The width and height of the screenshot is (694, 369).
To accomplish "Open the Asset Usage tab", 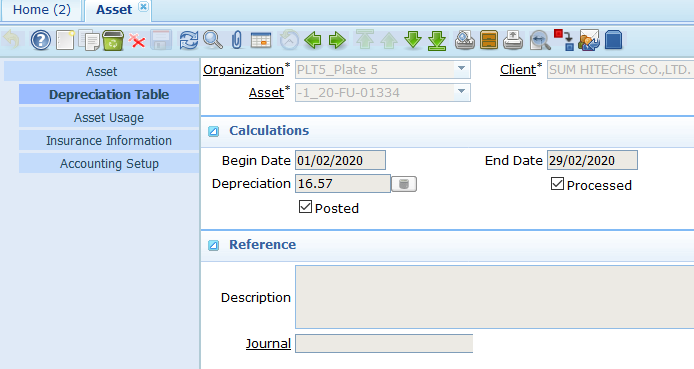I will point(109,117).
